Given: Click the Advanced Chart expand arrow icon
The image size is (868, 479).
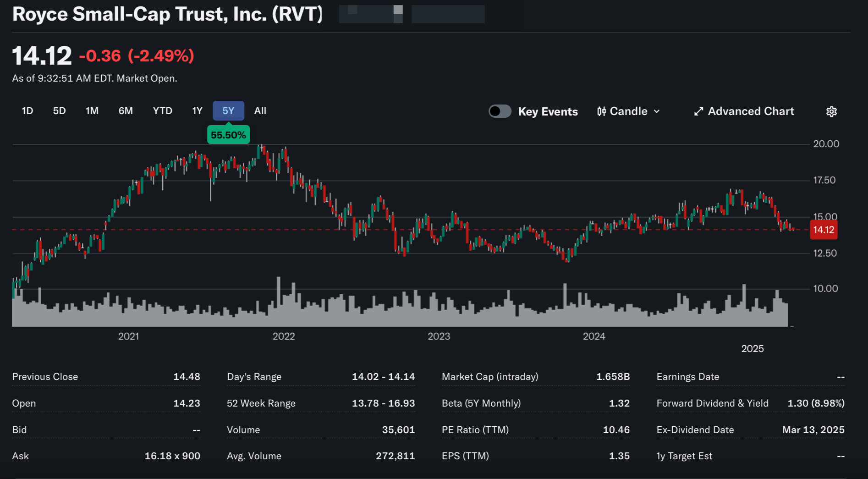Looking at the screenshot, I should [x=698, y=111].
